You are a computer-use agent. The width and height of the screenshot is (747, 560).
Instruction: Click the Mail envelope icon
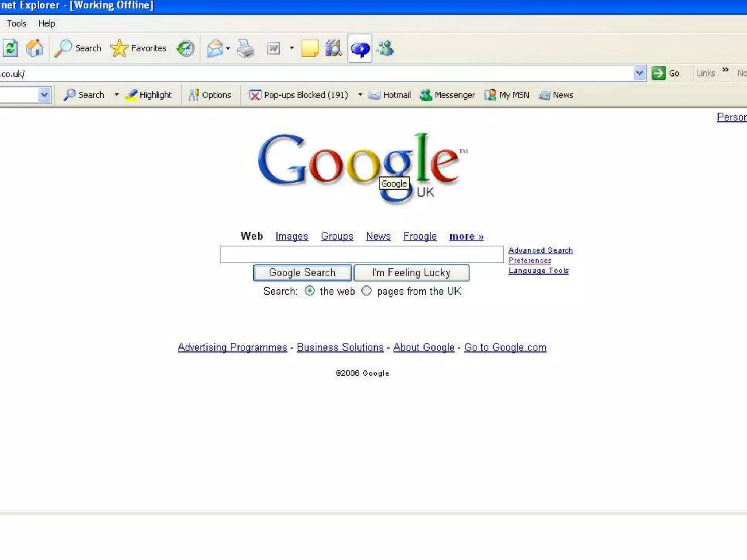pos(215,48)
